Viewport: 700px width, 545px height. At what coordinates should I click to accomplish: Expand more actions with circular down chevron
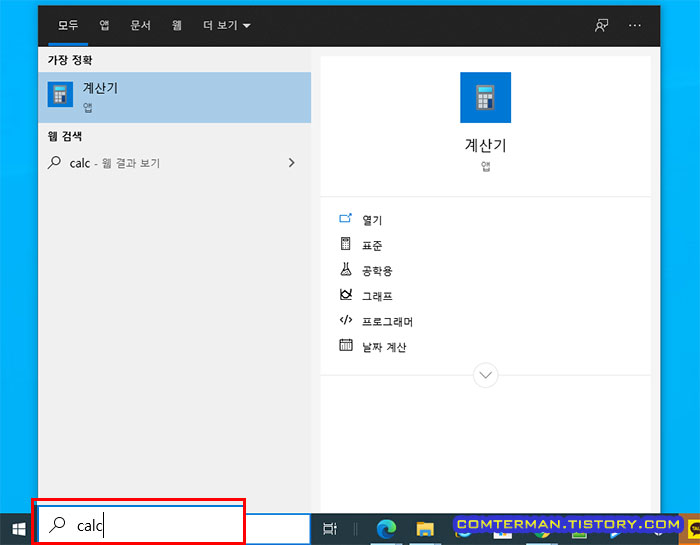pyautogui.click(x=485, y=375)
